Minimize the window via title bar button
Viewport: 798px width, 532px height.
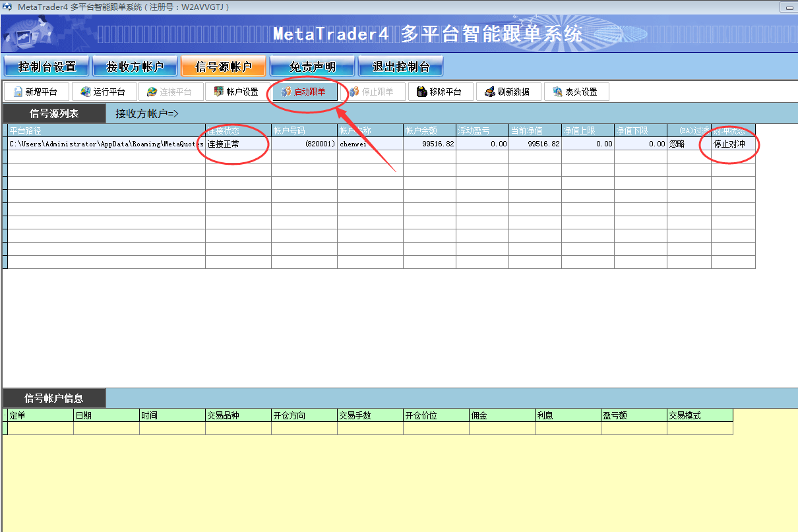[x=789, y=7]
